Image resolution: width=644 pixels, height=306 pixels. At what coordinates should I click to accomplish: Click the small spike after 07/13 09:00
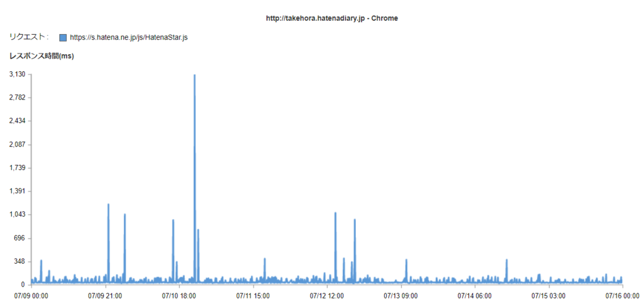click(x=406, y=271)
